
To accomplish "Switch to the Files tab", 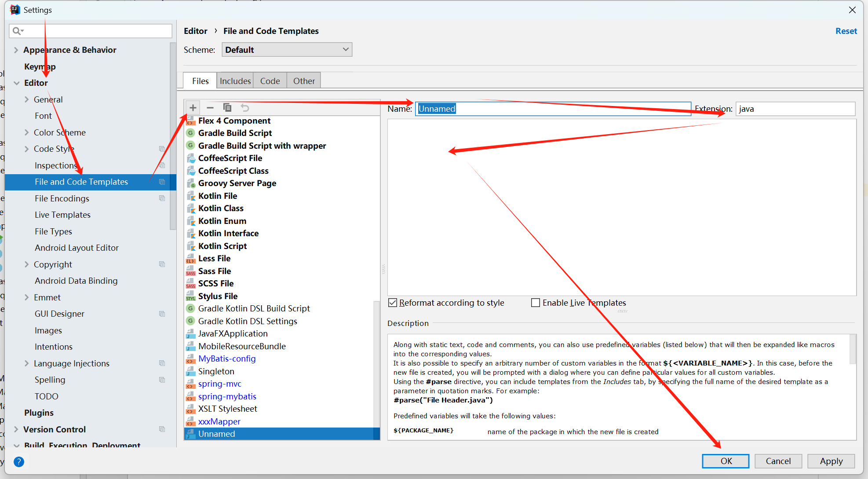I will pyautogui.click(x=200, y=81).
